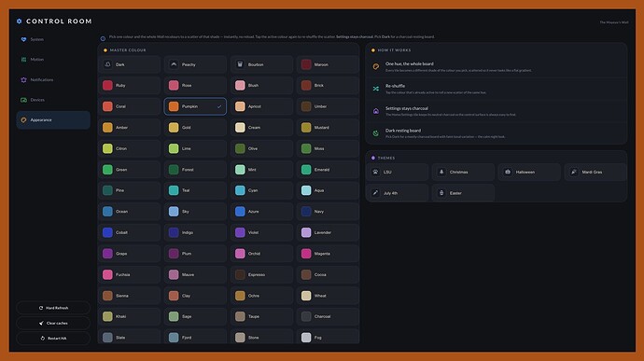Choose the Teal colour swatch

(195, 190)
